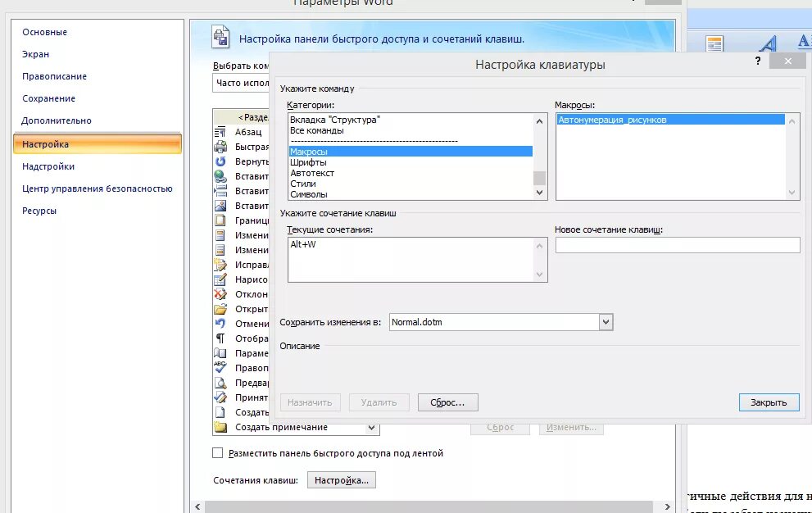Image resolution: width=812 pixels, height=513 pixels.
Task: Select Ресурсы in options sidebar
Action: tap(39, 211)
